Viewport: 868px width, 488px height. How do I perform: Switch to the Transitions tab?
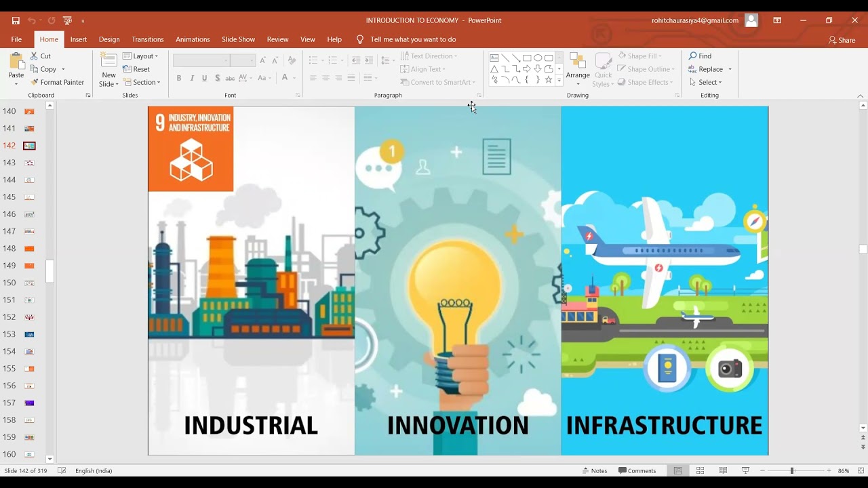click(148, 39)
